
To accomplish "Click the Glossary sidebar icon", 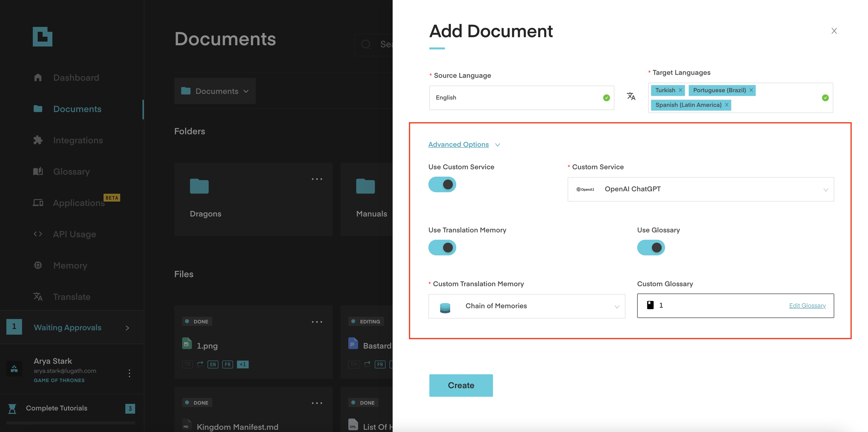I will point(38,171).
